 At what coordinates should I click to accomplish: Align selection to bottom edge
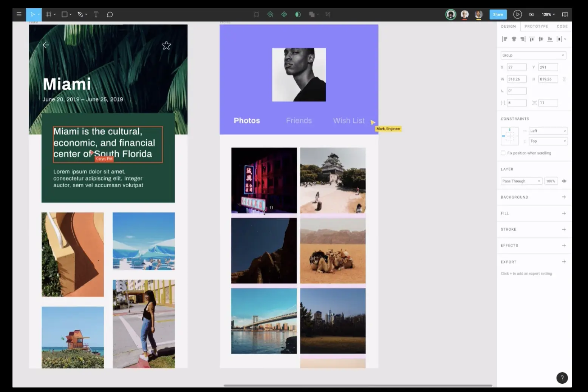coord(550,39)
